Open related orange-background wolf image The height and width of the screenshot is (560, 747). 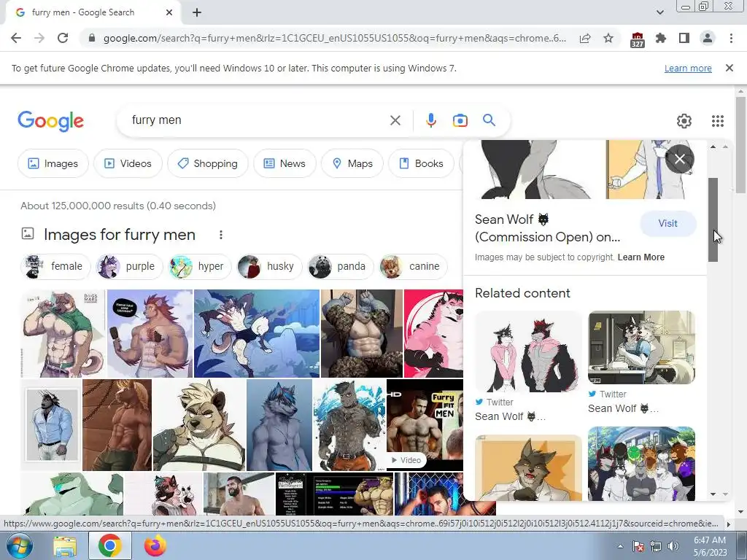click(x=528, y=467)
